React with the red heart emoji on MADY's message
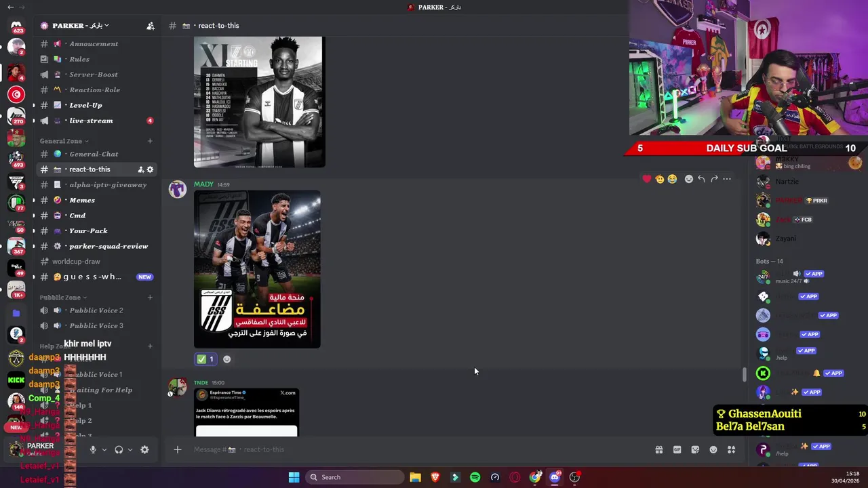 (x=647, y=179)
